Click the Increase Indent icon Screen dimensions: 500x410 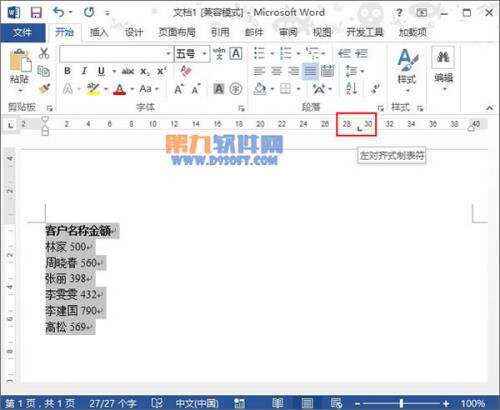(x=361, y=53)
